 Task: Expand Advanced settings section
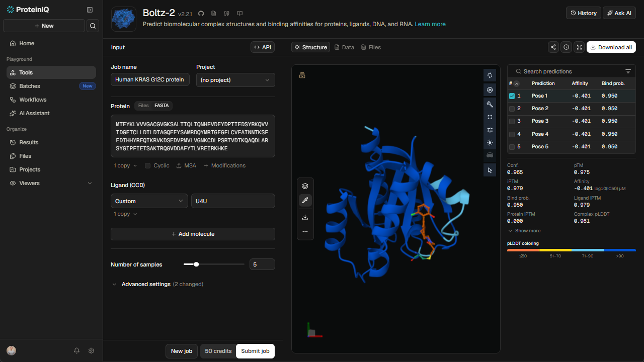pos(157,284)
